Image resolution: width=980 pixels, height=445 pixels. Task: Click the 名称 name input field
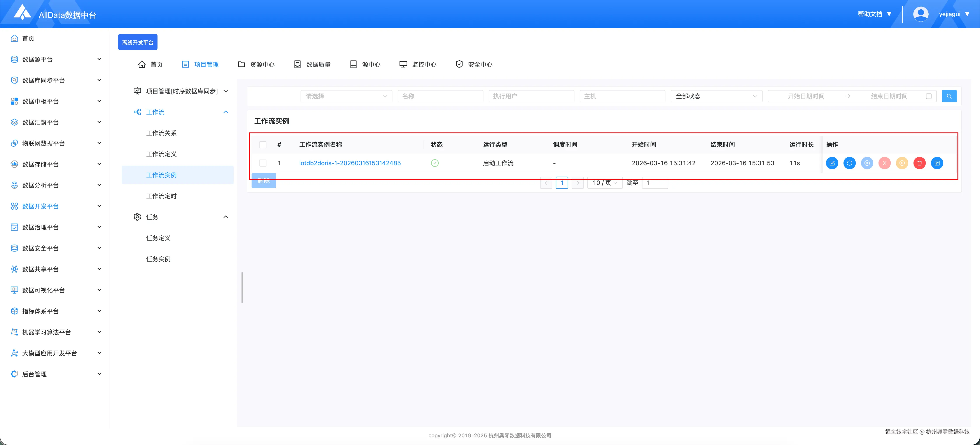click(440, 96)
